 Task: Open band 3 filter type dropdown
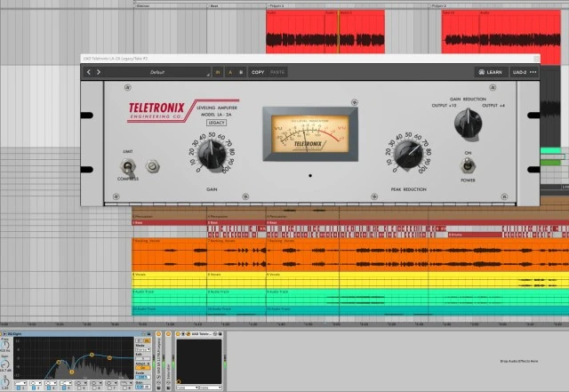51,383
